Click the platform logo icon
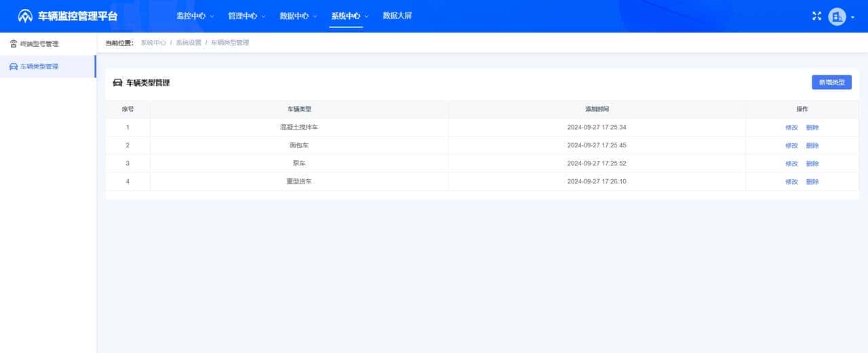The width and height of the screenshot is (868, 353). 25,16
